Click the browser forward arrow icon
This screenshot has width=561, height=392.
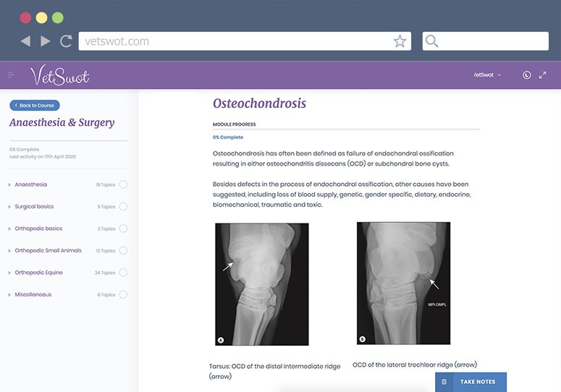point(46,41)
